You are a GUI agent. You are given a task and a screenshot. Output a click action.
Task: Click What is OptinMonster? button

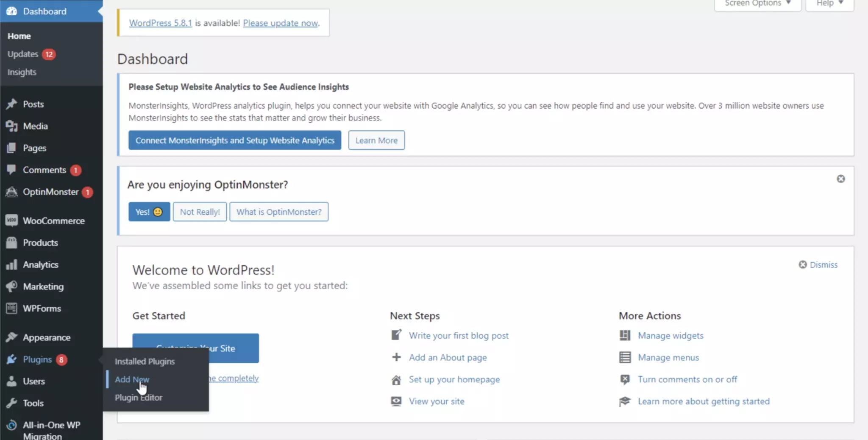279,212
